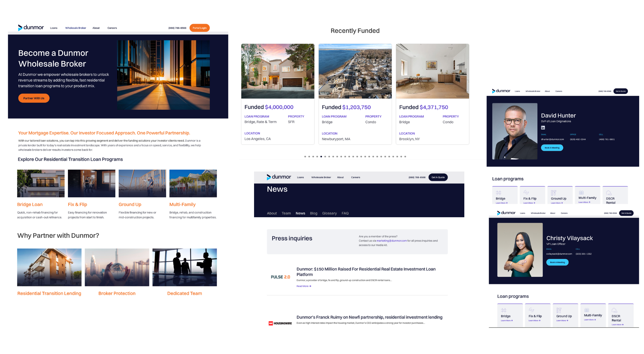
Task: Click the marketing@dunmor.com email link
Action: [391, 241]
